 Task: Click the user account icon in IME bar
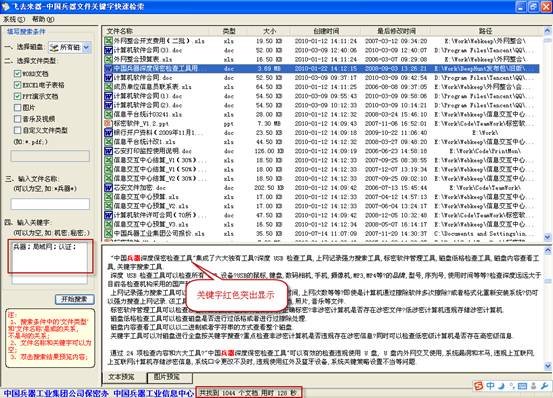(x=534, y=386)
